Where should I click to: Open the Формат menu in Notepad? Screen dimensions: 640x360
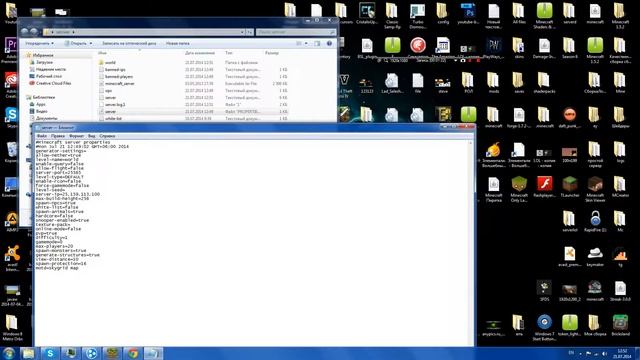click(76, 136)
